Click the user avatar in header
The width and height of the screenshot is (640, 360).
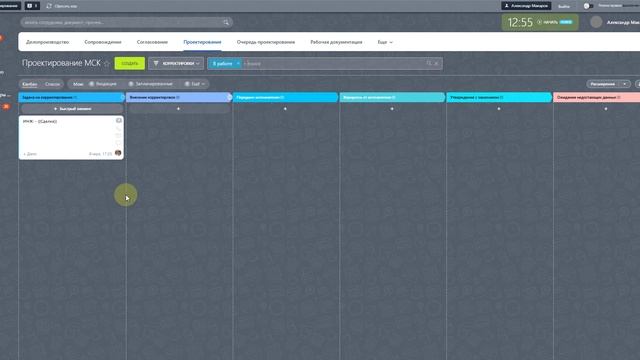[596, 22]
